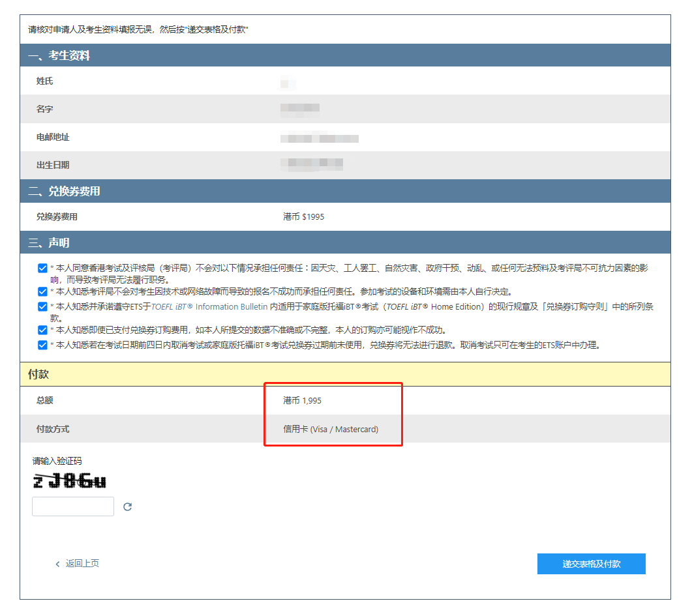Select the yellow 付款 section header
The height and width of the screenshot is (616, 692).
38,375
